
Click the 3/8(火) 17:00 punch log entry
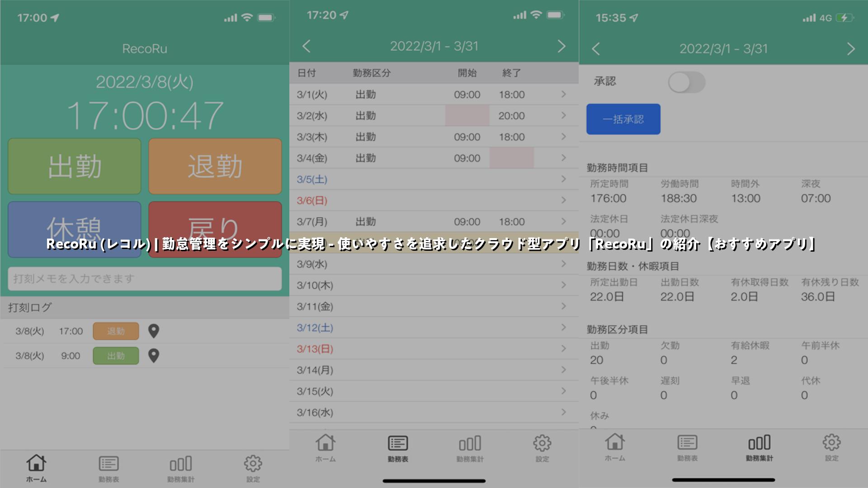[145, 331]
